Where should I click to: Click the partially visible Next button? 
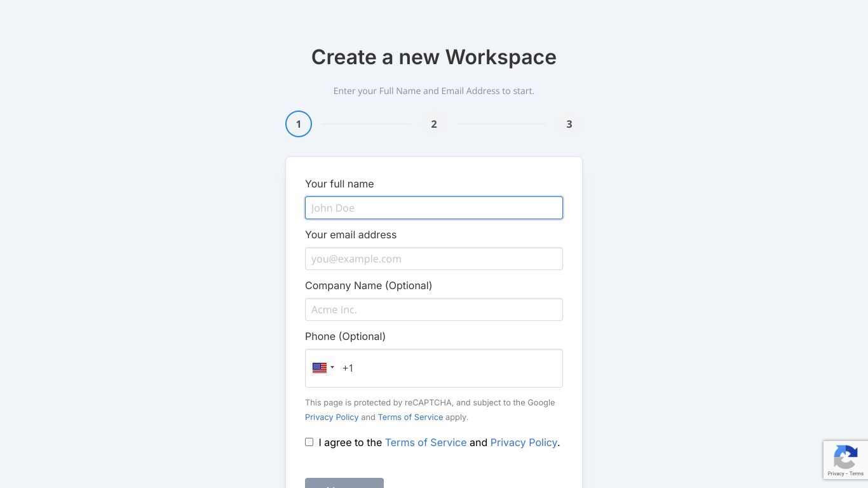point(344,483)
